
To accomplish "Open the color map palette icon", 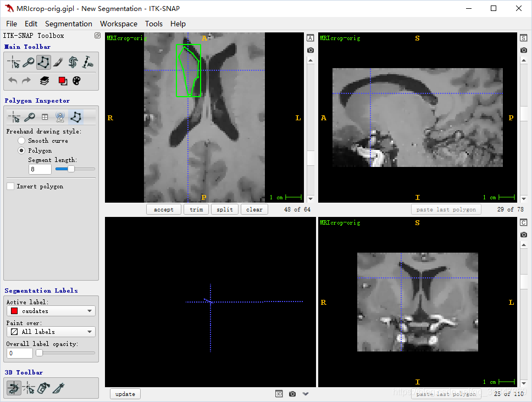I will 77,81.
